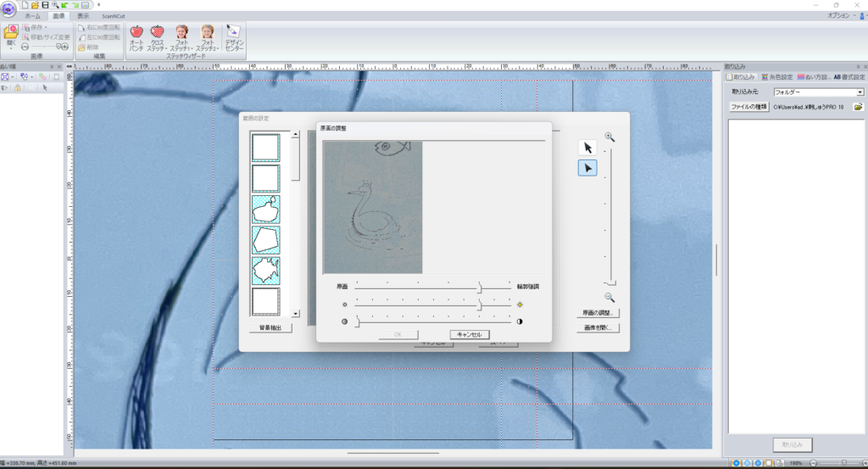Viewport: 868px width, 469px height.
Task: Click the ファイルの種類 button
Action: point(748,108)
